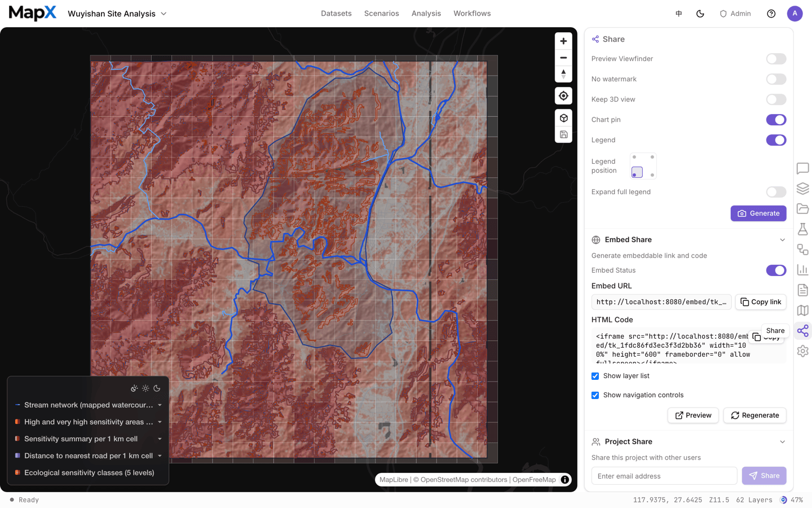The width and height of the screenshot is (812, 508).
Task: Open the Datasets menu
Action: (x=336, y=14)
